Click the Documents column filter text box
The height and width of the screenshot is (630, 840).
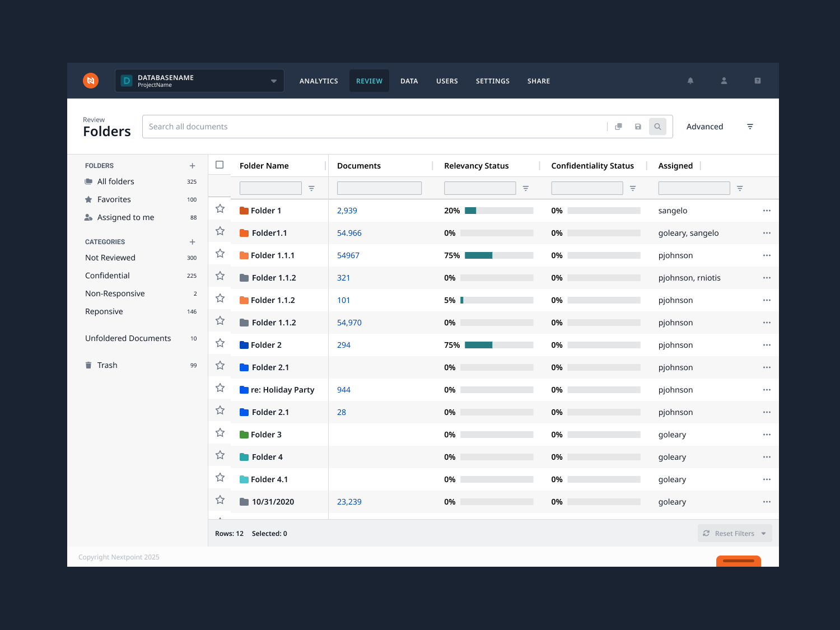tap(379, 188)
